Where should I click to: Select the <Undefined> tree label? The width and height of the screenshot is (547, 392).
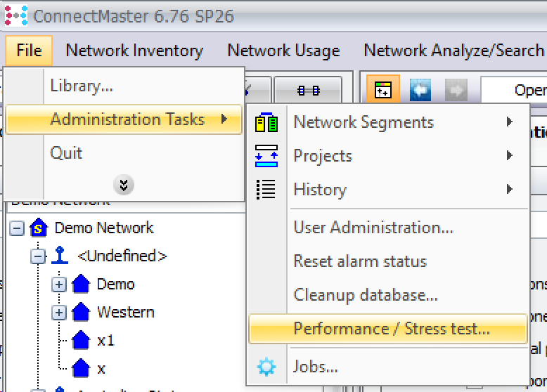click(122, 256)
